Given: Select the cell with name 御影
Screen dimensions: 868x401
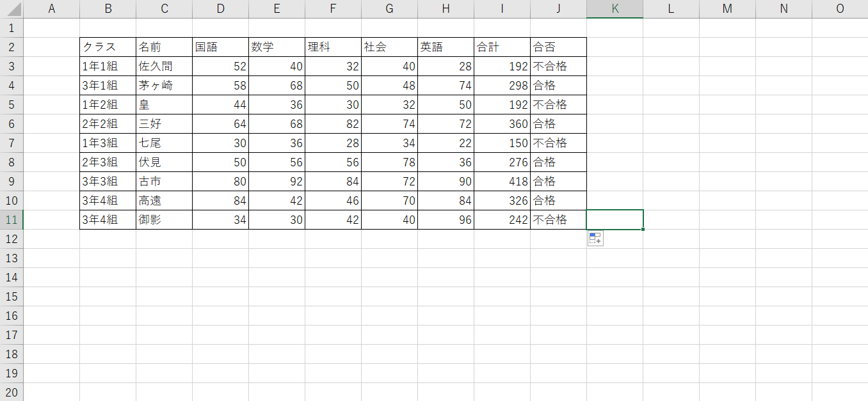Looking at the screenshot, I should (x=165, y=220).
